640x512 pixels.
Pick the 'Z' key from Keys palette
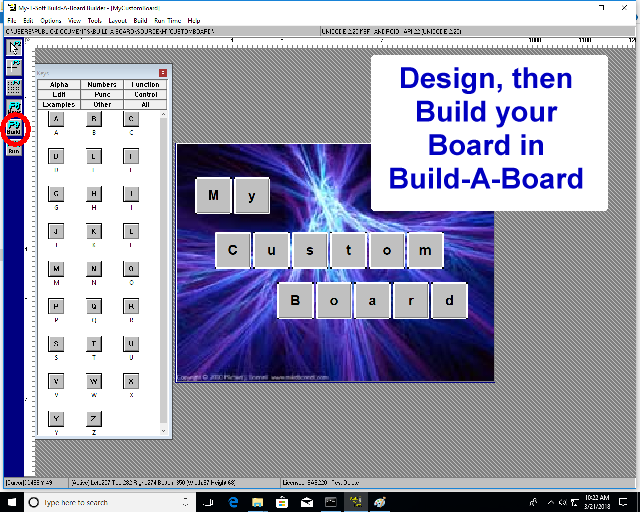[94, 419]
